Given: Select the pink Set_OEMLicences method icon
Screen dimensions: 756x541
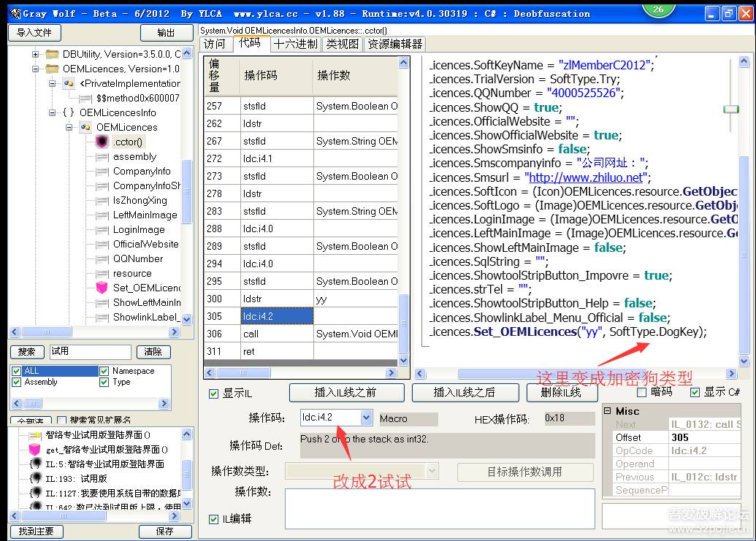Looking at the screenshot, I should pyautogui.click(x=102, y=288).
